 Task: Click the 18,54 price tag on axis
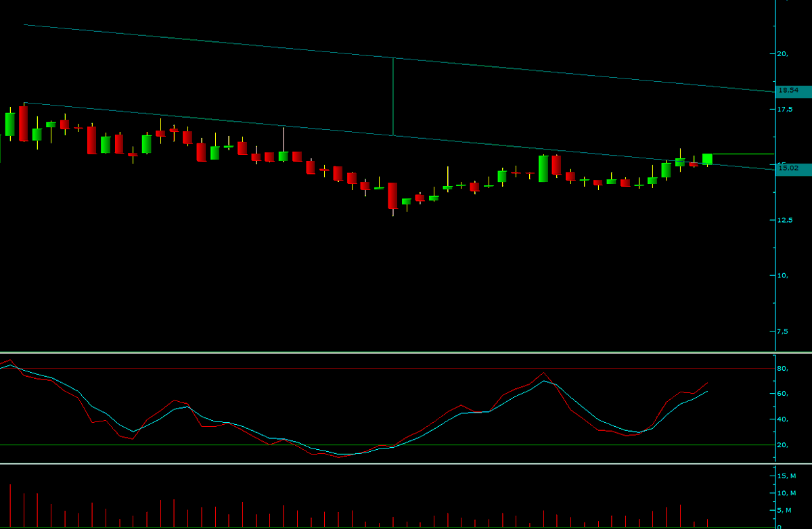793,92
